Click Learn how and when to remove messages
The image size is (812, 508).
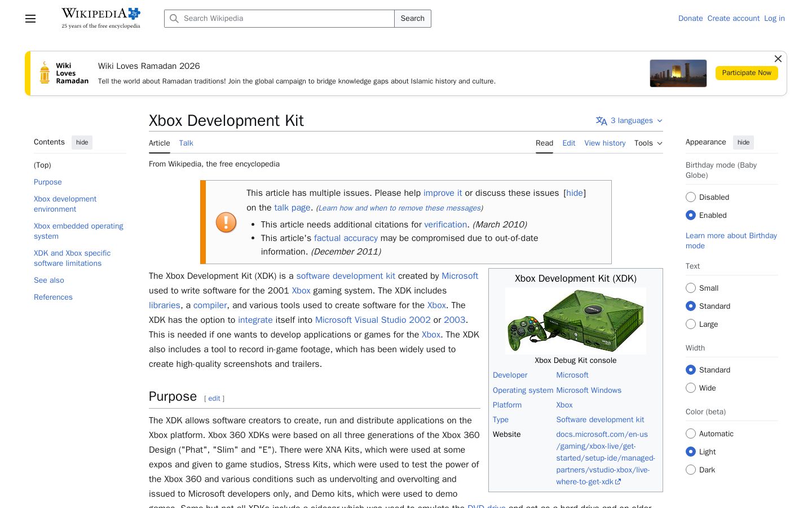[x=399, y=208]
